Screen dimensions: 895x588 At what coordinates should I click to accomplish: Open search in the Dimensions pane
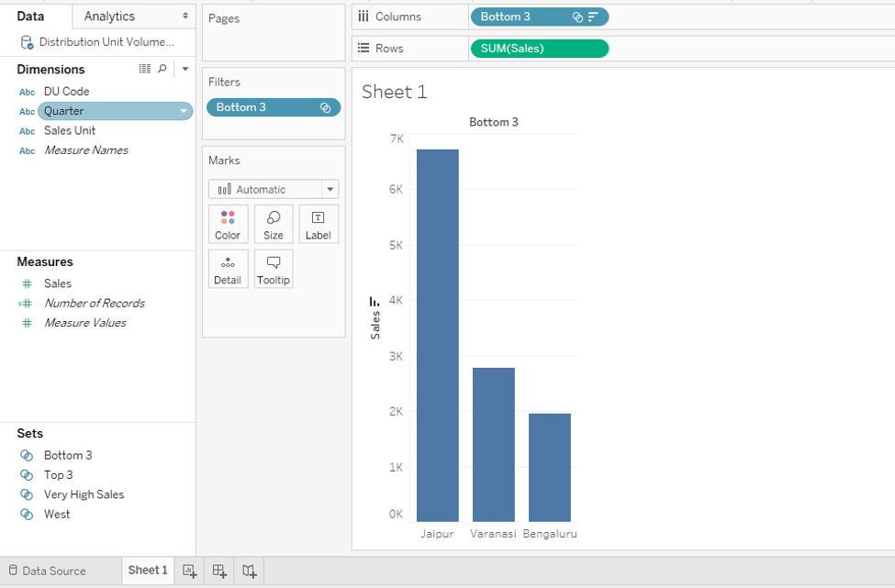pyautogui.click(x=162, y=69)
